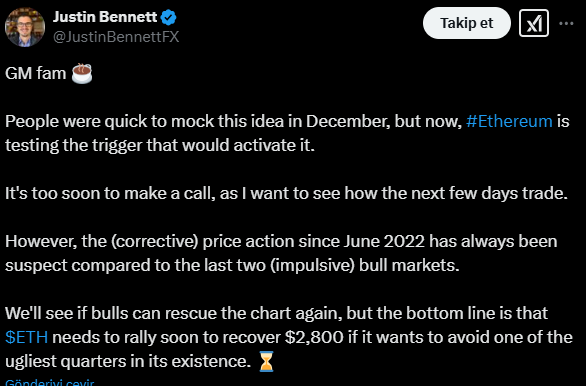Click the line starting "However, the (corrective)"
Screen dimensions: 586x386
(281, 242)
